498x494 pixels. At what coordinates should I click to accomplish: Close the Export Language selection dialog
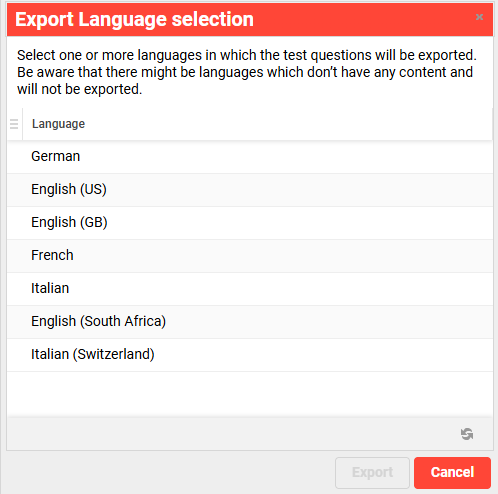479,17
